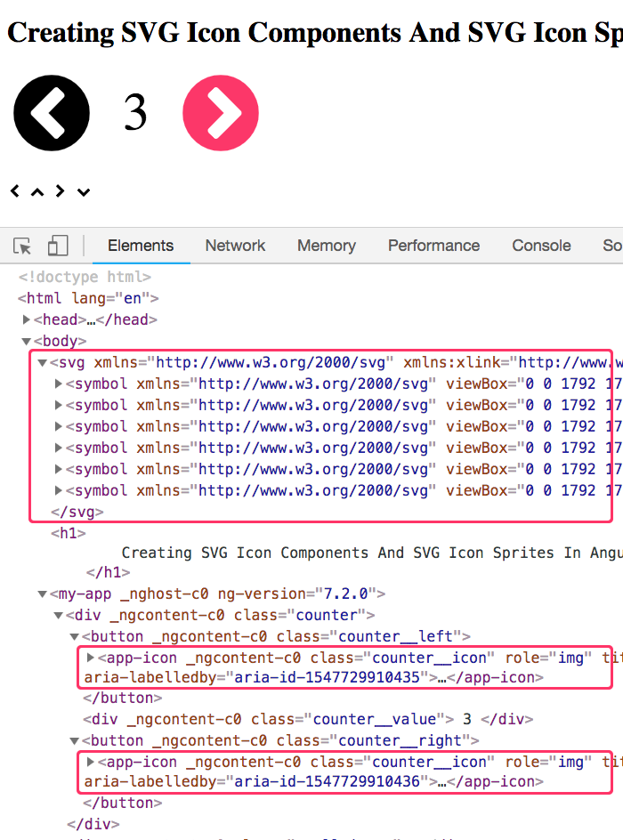Toggle the device toolbar icon
The width and height of the screenshot is (623, 840).
58,246
